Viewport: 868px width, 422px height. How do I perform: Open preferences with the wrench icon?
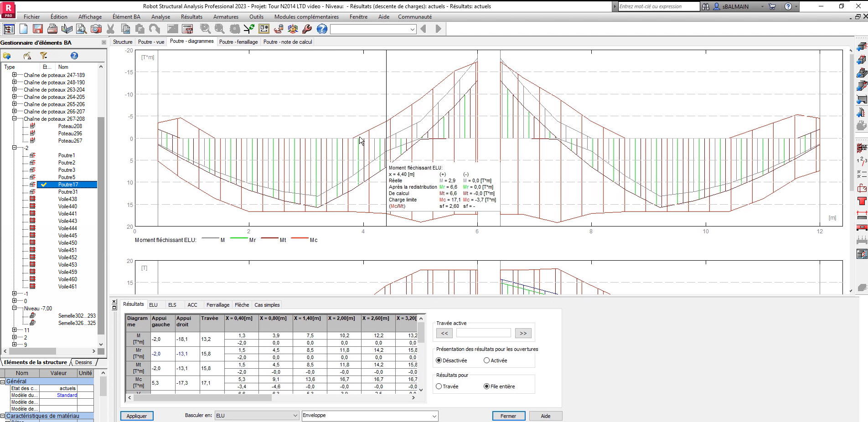pyautogui.click(x=306, y=29)
